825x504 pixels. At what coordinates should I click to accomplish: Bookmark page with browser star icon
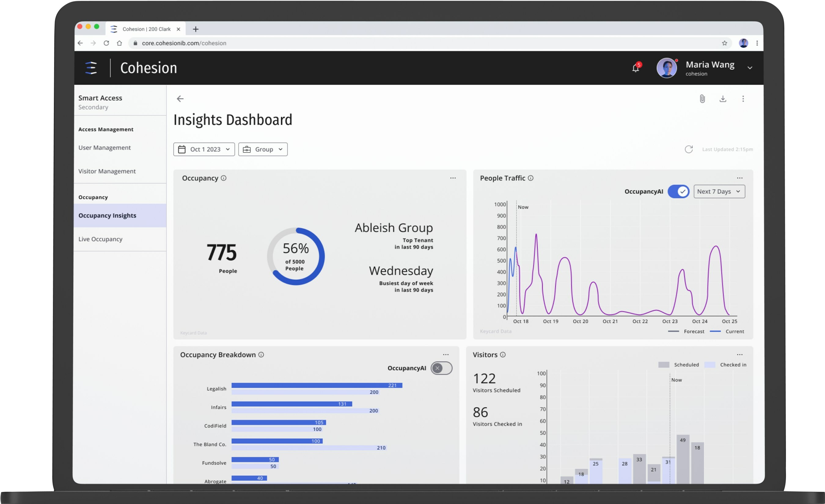pos(724,43)
